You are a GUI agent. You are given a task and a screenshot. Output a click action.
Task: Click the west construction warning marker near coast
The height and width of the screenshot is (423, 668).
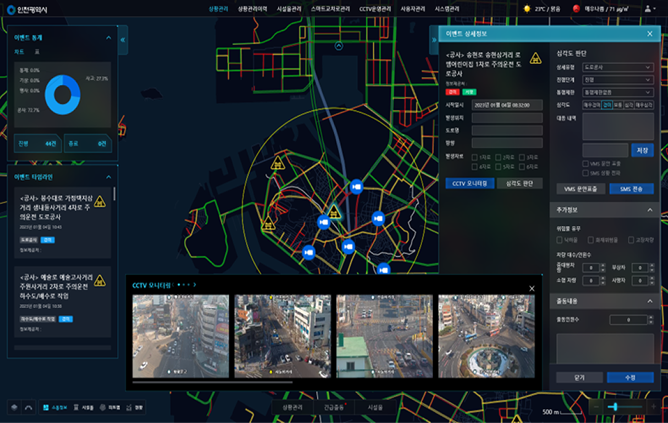[x=268, y=223]
